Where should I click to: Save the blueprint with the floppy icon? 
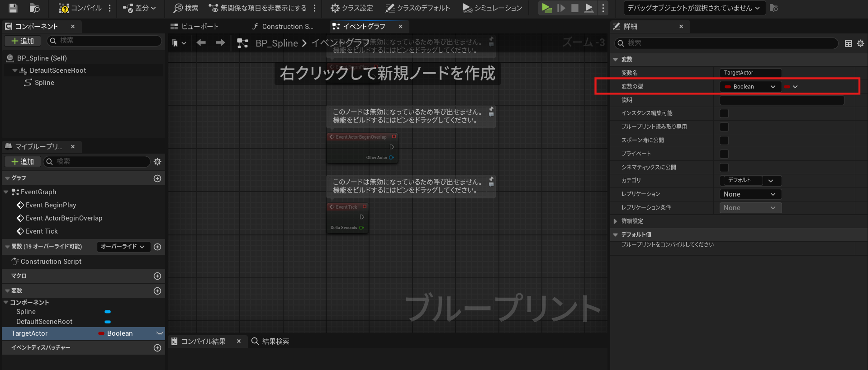point(13,8)
